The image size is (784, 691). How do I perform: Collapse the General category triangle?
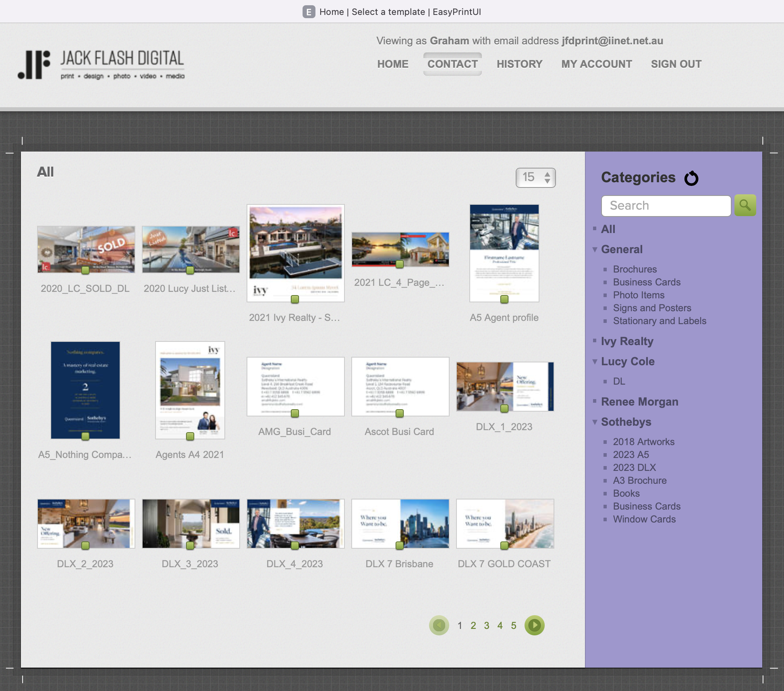click(x=595, y=250)
